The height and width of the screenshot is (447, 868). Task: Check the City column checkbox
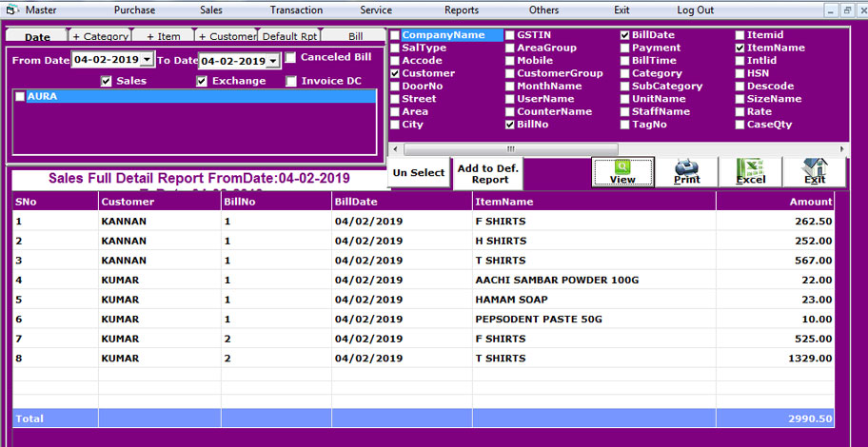pyautogui.click(x=395, y=125)
